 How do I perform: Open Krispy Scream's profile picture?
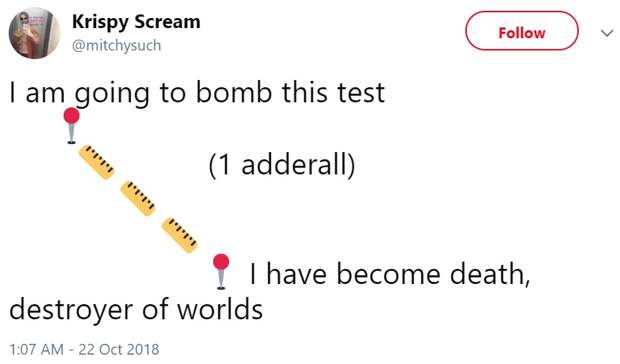point(34,33)
